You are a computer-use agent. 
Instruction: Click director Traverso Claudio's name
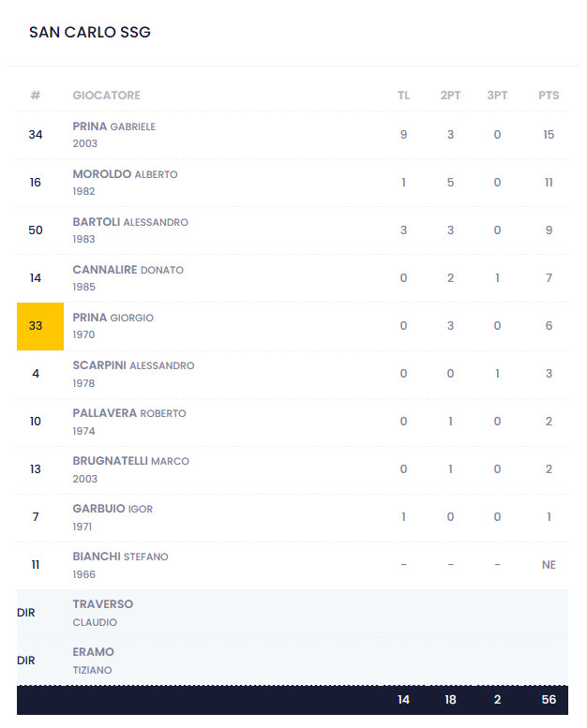[x=103, y=604]
